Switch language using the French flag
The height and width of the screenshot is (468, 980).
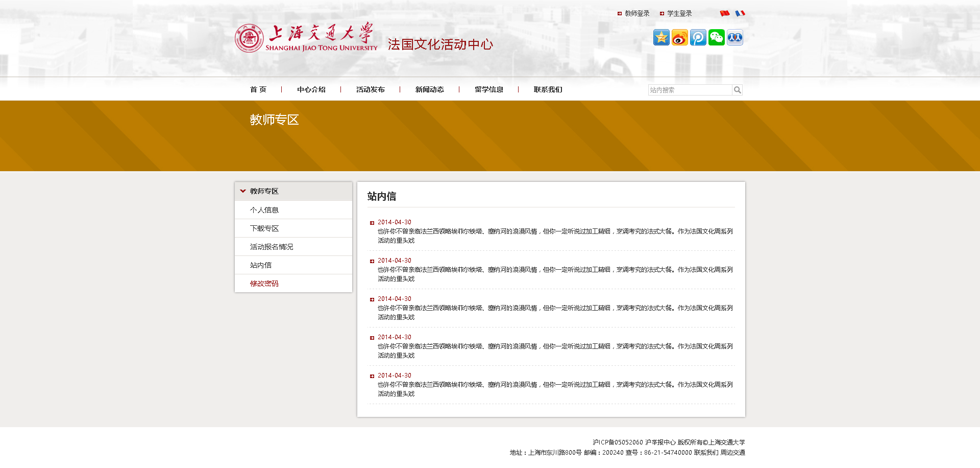pyautogui.click(x=740, y=13)
